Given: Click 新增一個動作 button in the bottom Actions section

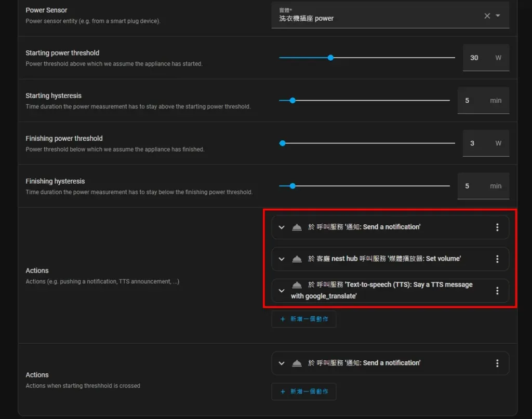Looking at the screenshot, I should tap(304, 391).
